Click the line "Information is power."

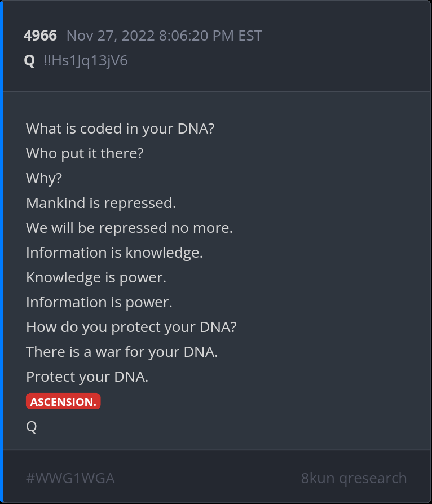[99, 302]
